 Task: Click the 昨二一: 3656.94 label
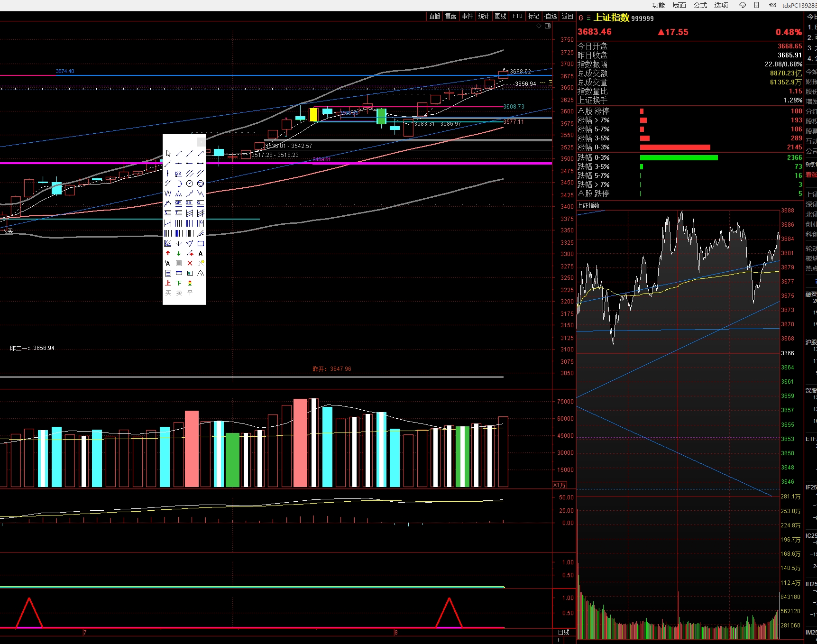tap(32, 348)
